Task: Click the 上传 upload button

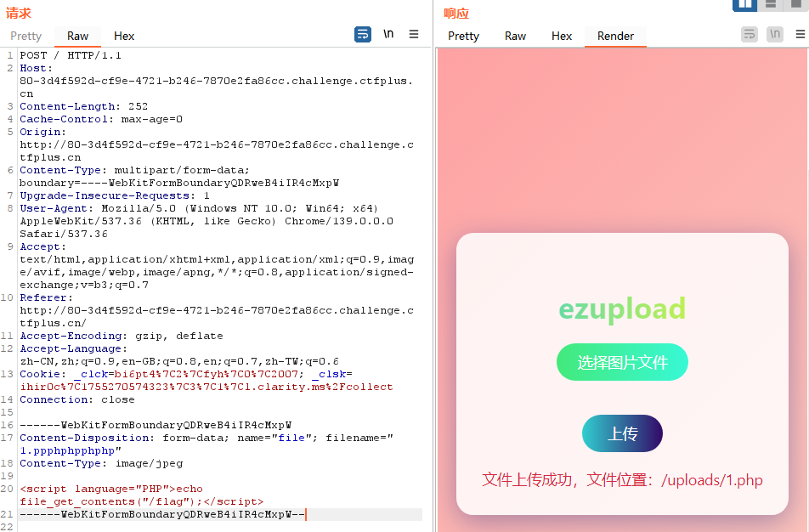Action: pos(622,433)
